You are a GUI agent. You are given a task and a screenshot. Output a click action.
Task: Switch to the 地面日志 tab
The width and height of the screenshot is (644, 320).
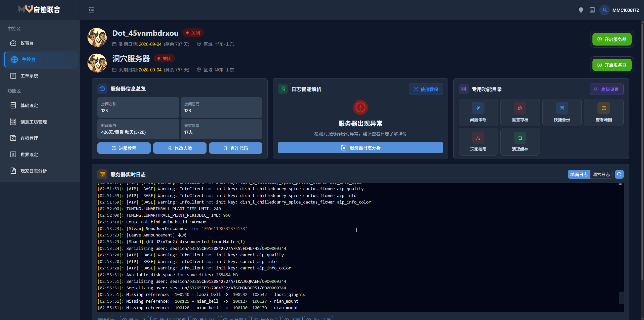(x=579, y=174)
